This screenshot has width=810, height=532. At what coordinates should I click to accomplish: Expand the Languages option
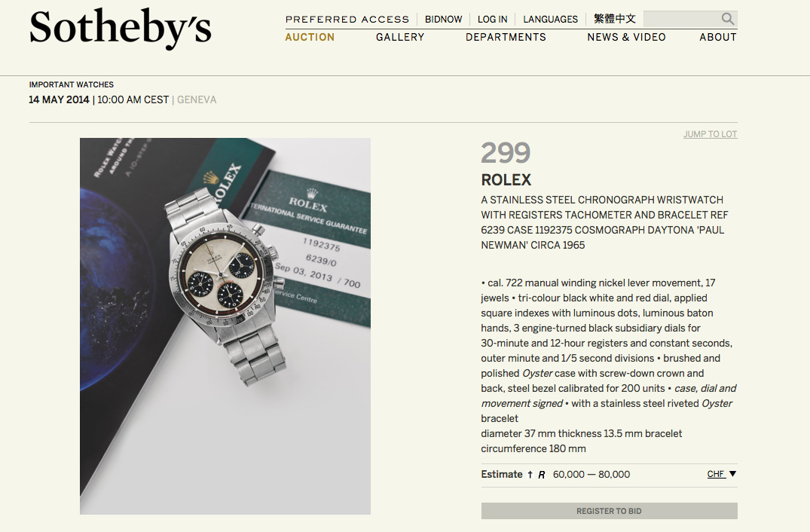click(x=550, y=20)
